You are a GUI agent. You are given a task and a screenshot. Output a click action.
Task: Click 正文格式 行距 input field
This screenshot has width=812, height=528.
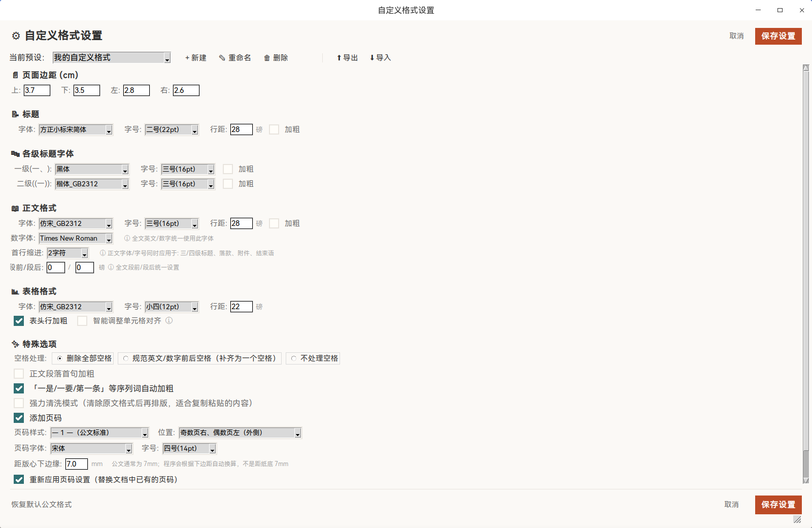pos(242,223)
